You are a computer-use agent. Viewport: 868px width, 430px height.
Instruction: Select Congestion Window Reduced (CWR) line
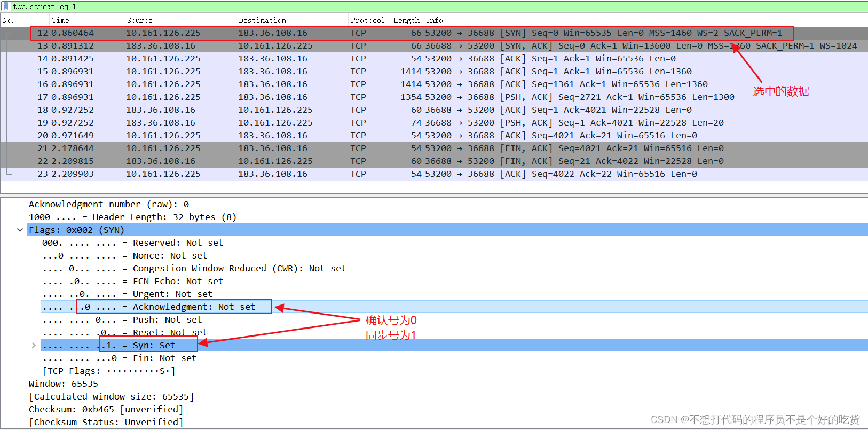194,269
